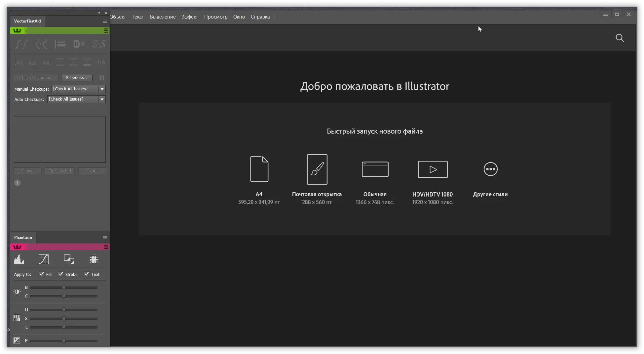Viewport: 644px width, 354px height.
Task: Toggle the Text checkbox in Phantasm
Action: 87,274
